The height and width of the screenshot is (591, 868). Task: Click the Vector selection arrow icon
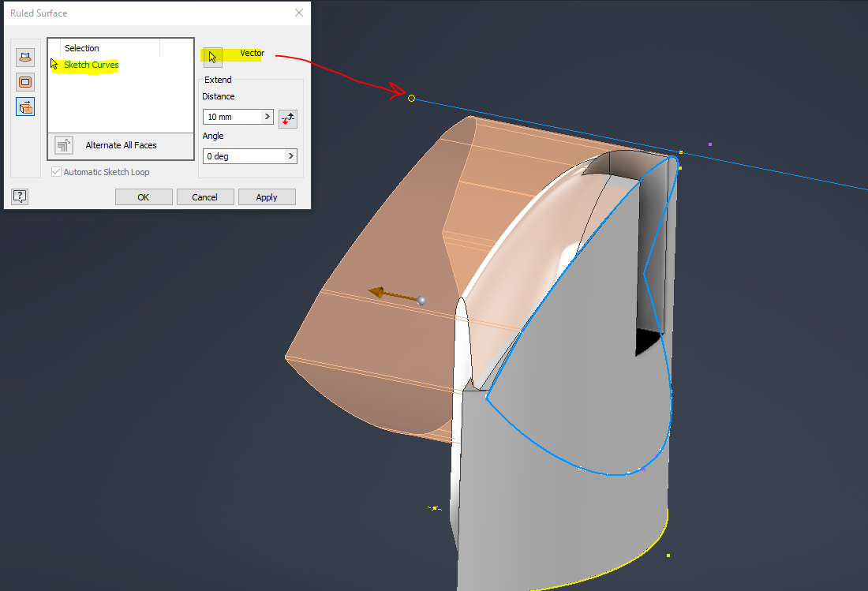(x=211, y=57)
